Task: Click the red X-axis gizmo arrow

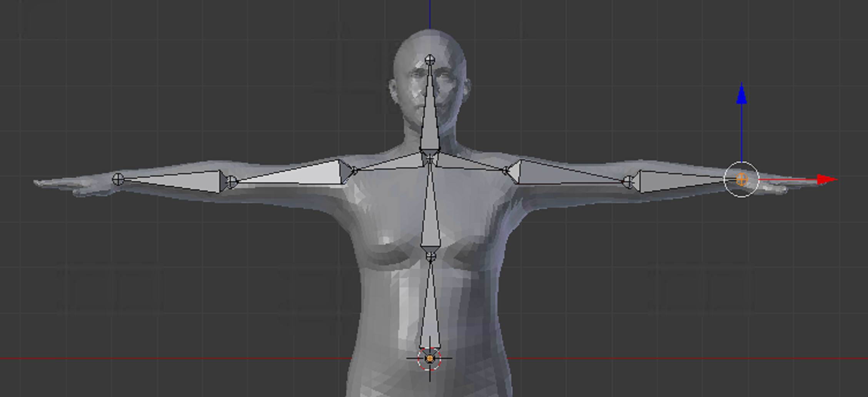Action: (x=826, y=179)
